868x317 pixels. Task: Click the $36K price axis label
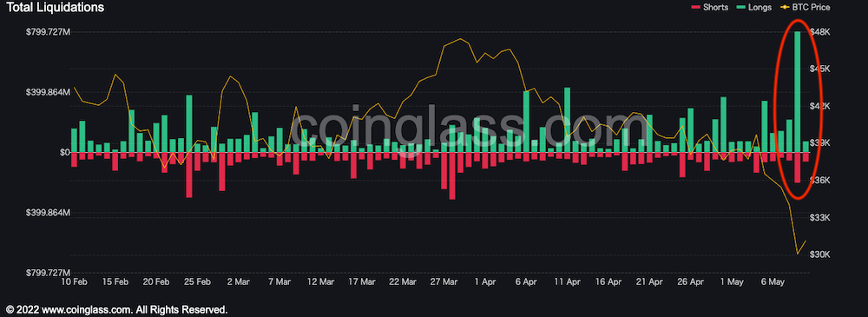point(819,180)
